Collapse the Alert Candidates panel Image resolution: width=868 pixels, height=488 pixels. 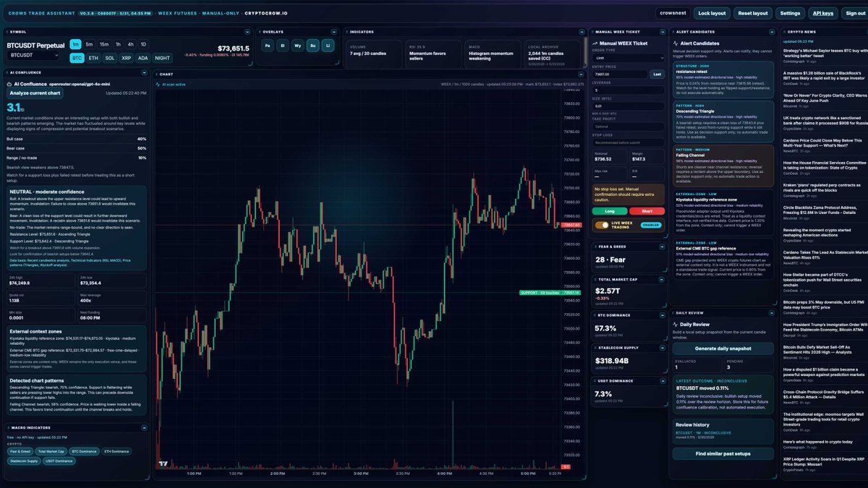(x=772, y=32)
